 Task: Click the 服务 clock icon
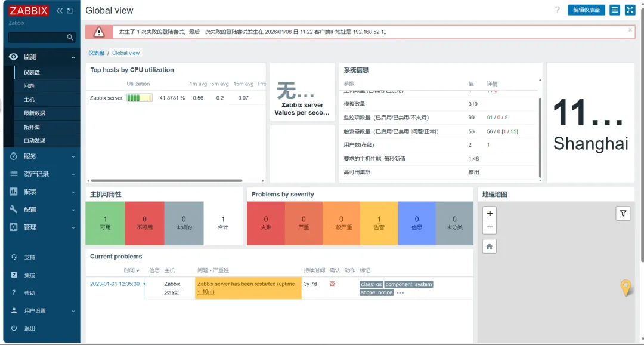(x=14, y=156)
